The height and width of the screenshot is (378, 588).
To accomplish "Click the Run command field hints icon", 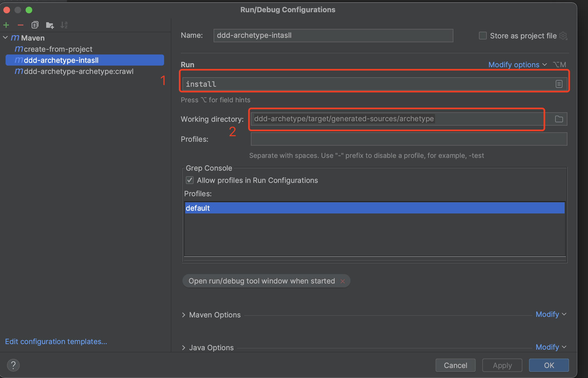I will point(559,84).
